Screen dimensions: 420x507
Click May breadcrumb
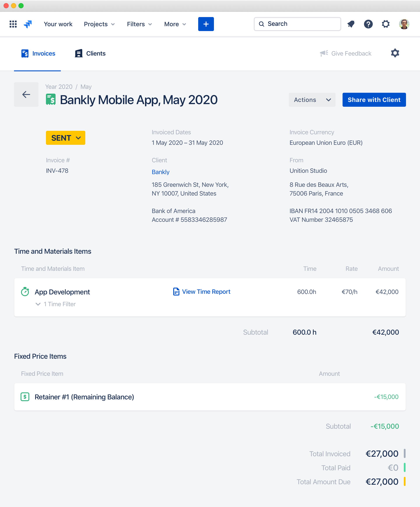pyautogui.click(x=86, y=87)
